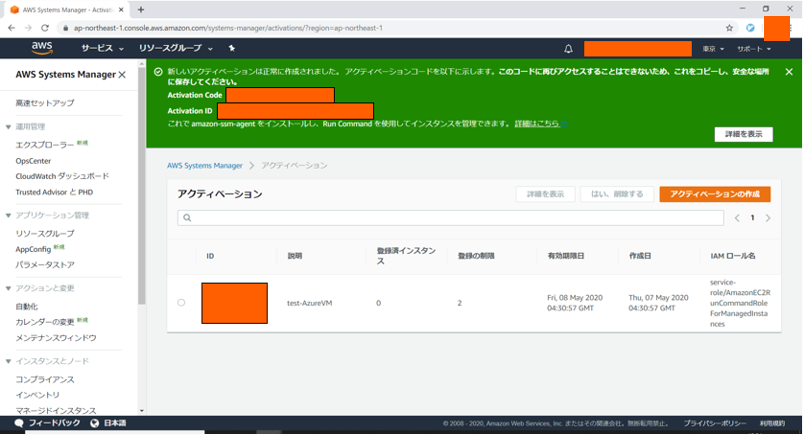The height and width of the screenshot is (435, 803).
Task: Open カレンダーの変更 in sidebar
Action: (x=45, y=322)
